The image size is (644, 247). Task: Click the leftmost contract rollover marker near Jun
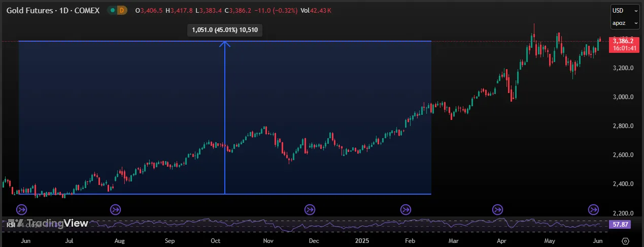[21, 209]
